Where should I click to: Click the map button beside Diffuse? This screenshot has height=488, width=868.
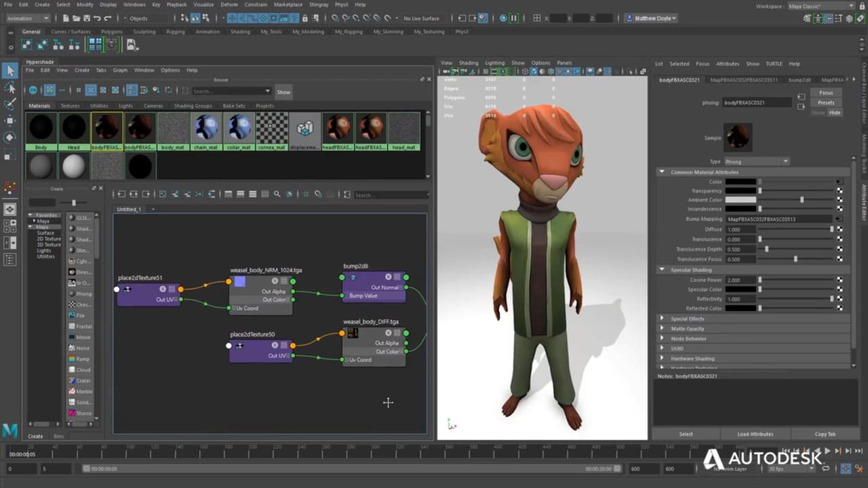point(840,229)
